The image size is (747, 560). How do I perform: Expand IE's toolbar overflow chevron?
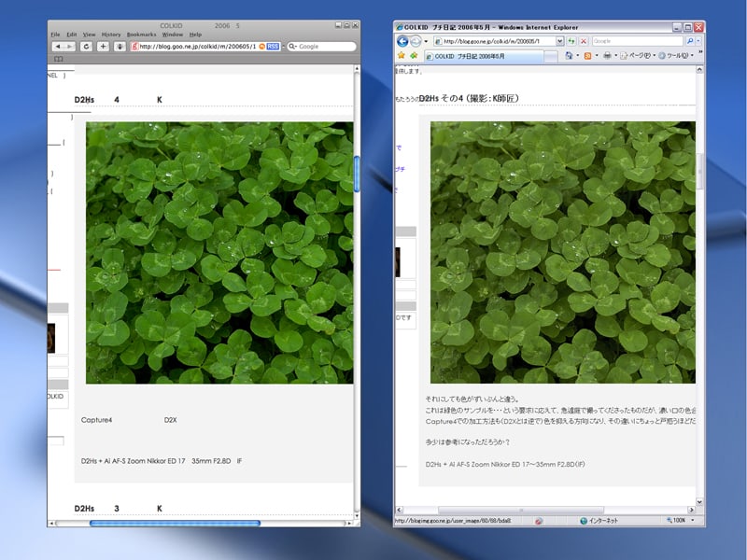pos(700,53)
